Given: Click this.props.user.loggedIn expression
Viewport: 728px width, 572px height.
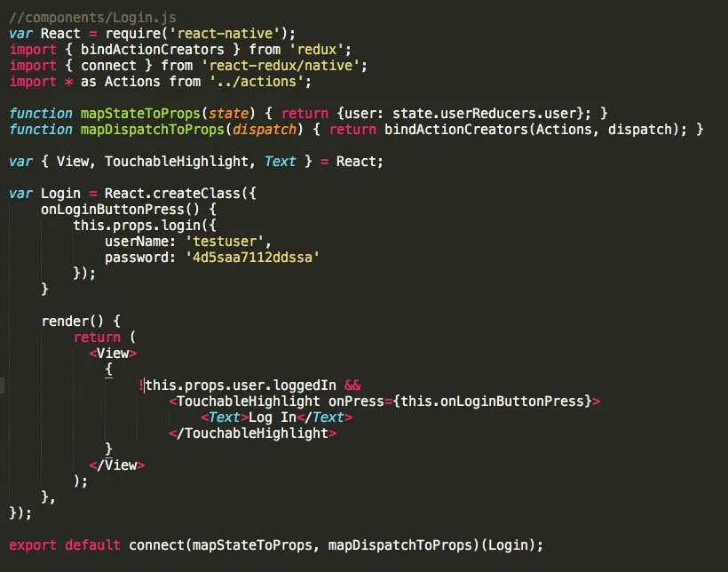Looking at the screenshot, I should click(241, 385).
